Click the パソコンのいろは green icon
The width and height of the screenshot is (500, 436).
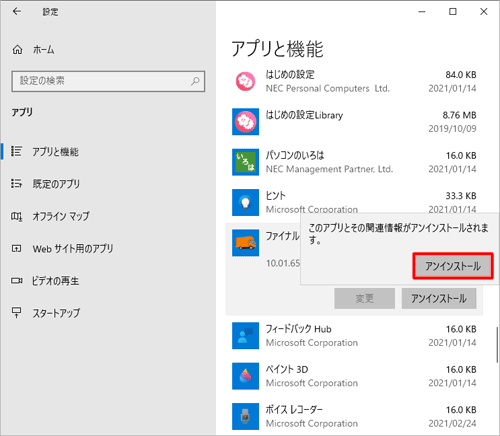click(x=245, y=162)
